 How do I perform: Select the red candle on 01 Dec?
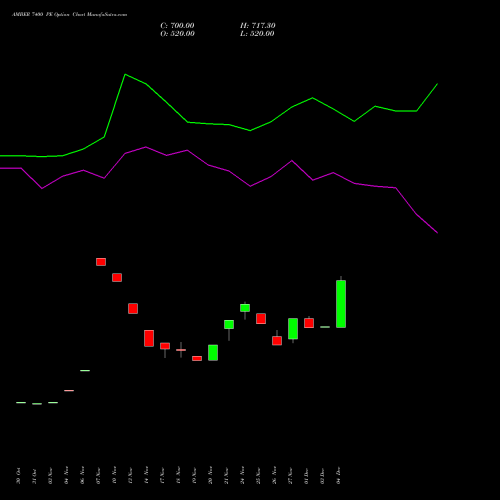click(x=309, y=323)
